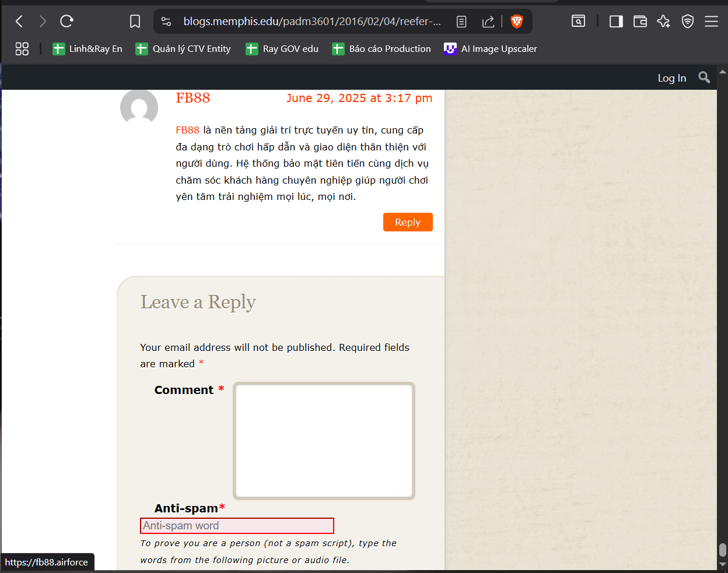This screenshot has height=573, width=728.
Task: Open Báo cáo Production bookmark
Action: click(x=381, y=49)
